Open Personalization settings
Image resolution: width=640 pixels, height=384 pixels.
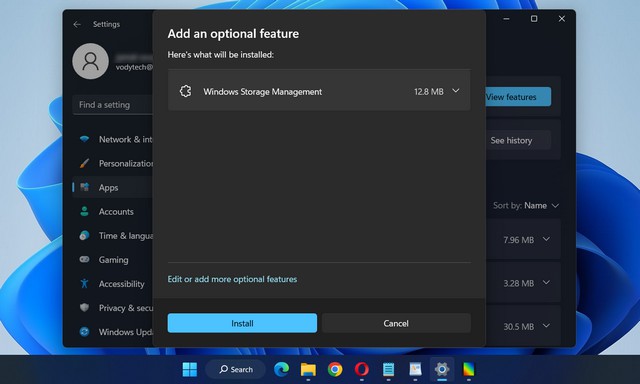[113, 163]
